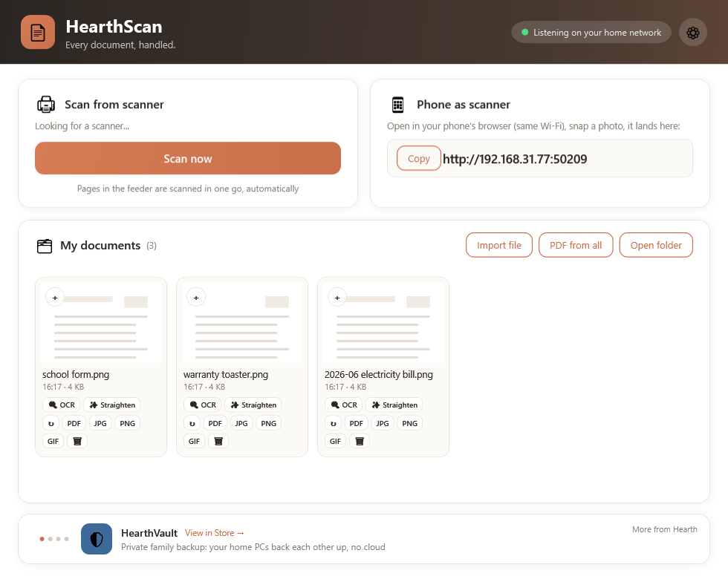
Task: Click the HearthScan orange logo icon
Action: tap(38, 33)
